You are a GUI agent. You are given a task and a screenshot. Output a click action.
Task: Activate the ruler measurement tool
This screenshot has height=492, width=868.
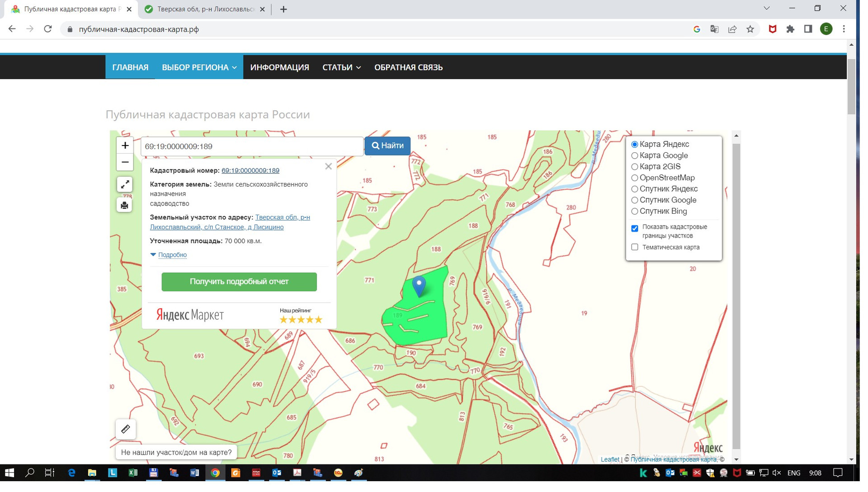click(126, 429)
